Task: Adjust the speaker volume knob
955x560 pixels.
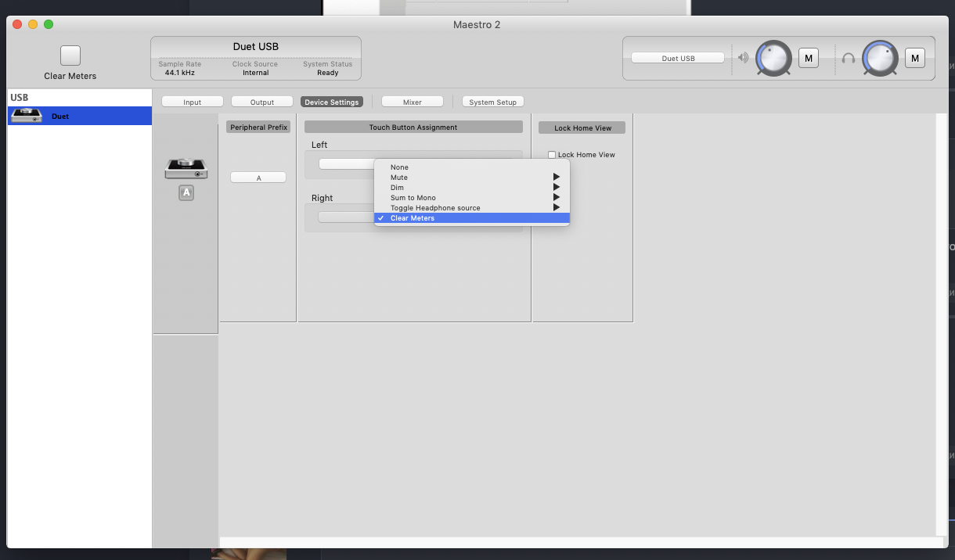Action: 774,58
